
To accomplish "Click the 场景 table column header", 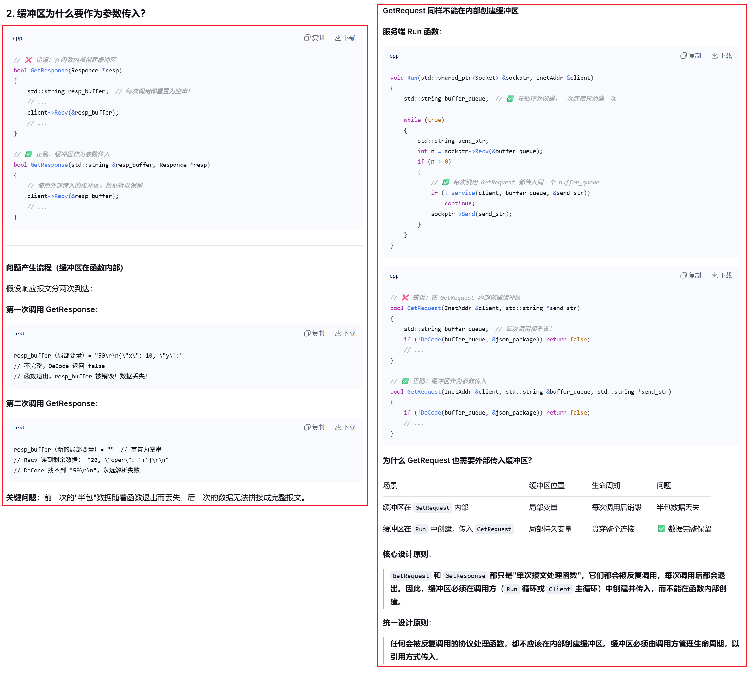I will (x=390, y=486).
